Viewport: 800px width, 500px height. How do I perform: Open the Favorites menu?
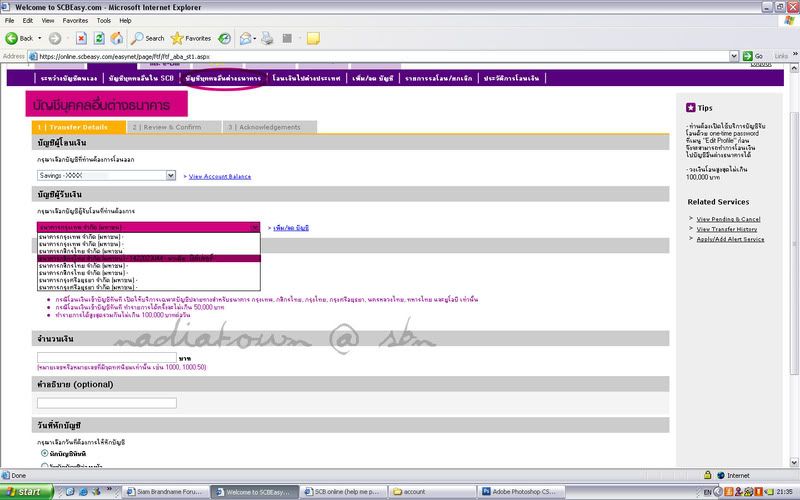click(75, 20)
